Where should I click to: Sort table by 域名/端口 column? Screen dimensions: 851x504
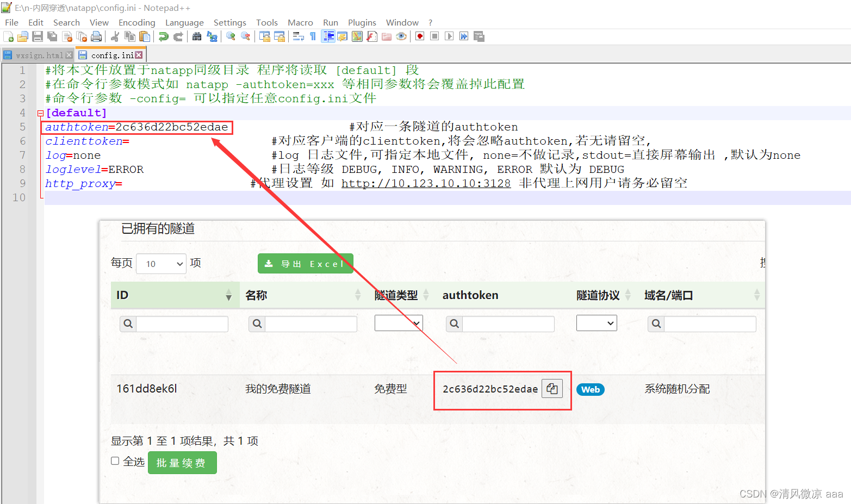tap(701, 295)
